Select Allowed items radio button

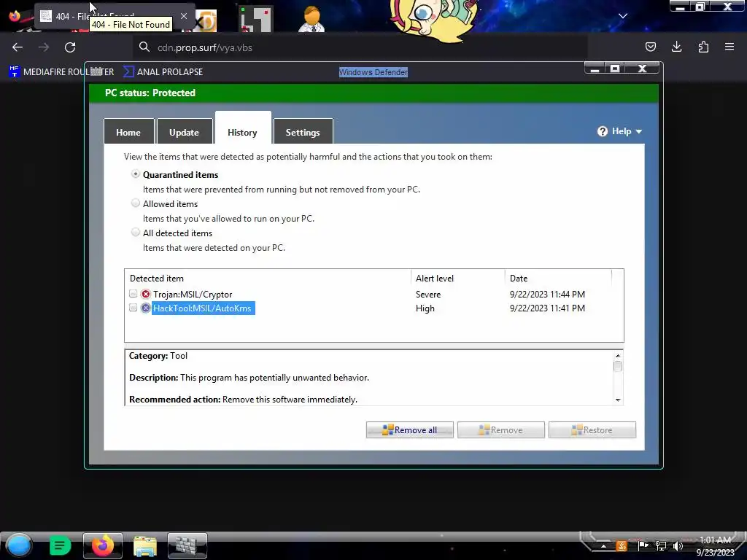click(x=136, y=203)
